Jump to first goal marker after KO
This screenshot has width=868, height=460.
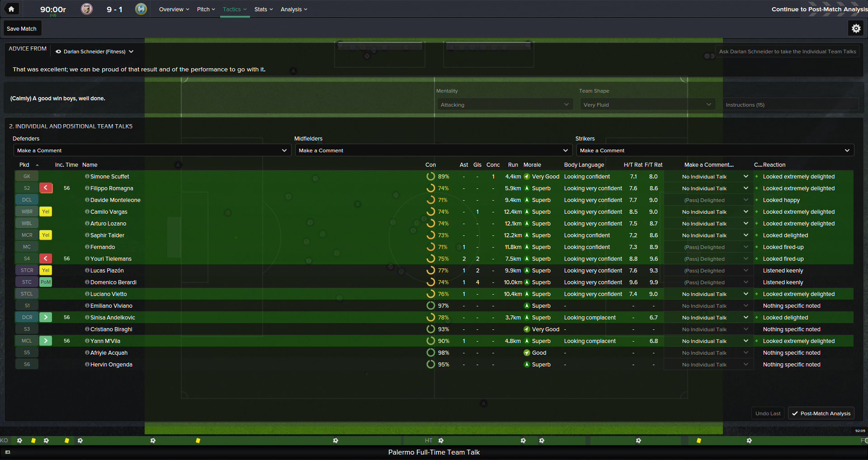tap(19, 440)
